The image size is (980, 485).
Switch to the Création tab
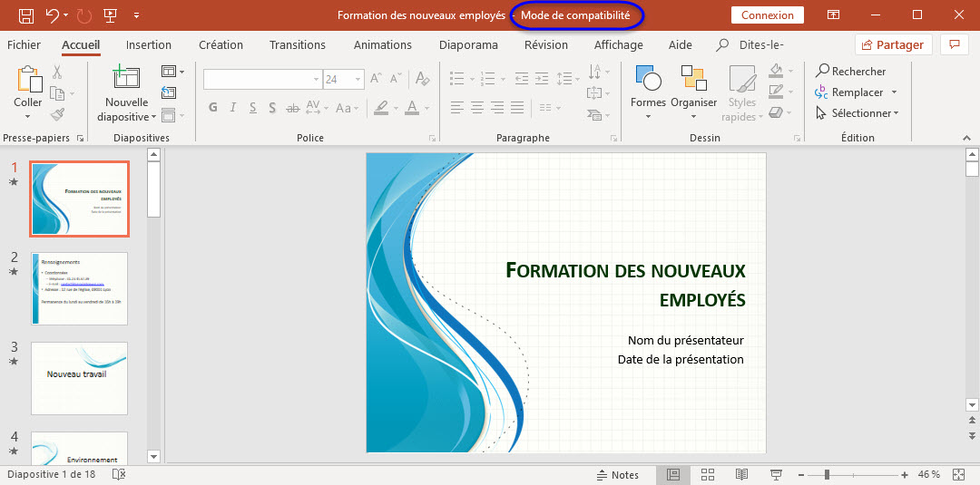(220, 45)
